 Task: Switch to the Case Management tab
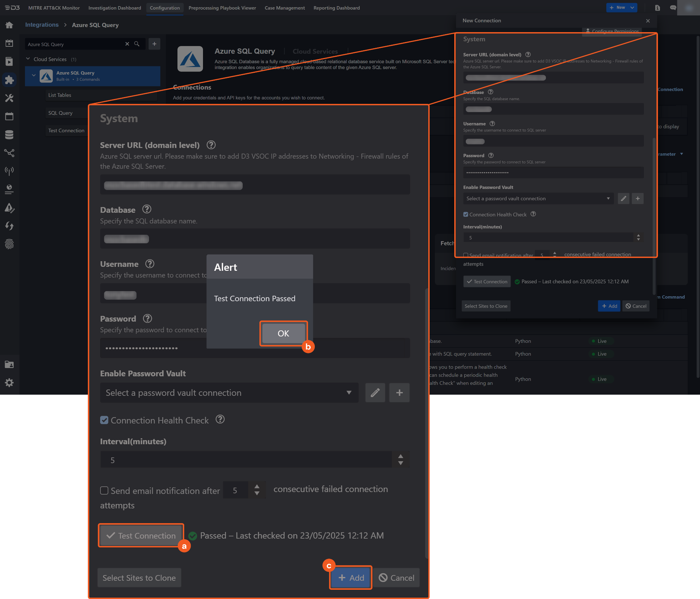click(x=284, y=8)
